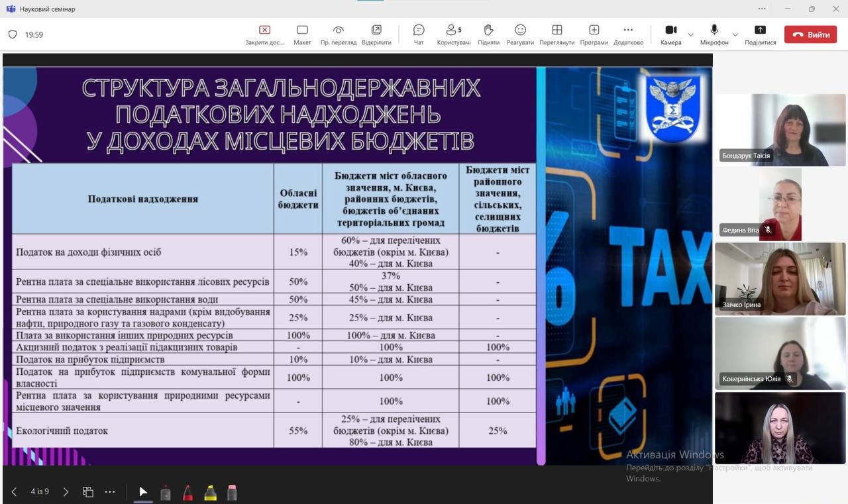Show the Користувачі participants list

click(x=453, y=34)
